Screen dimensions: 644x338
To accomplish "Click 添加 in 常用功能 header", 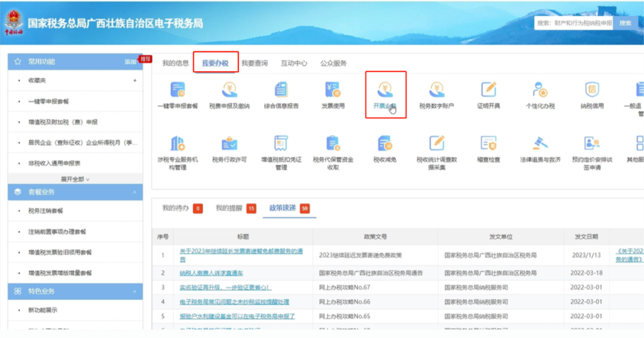I will (130, 62).
